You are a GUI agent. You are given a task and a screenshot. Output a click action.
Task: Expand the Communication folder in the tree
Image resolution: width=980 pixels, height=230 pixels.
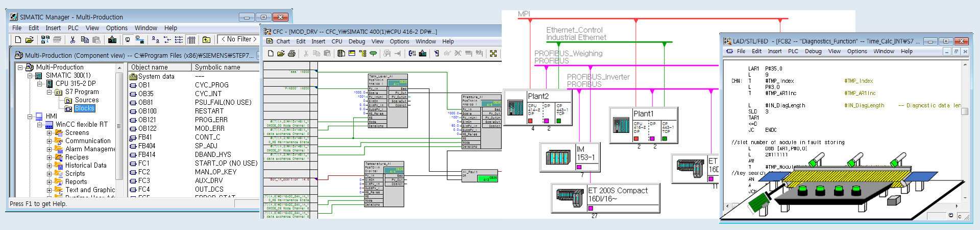tap(49, 141)
